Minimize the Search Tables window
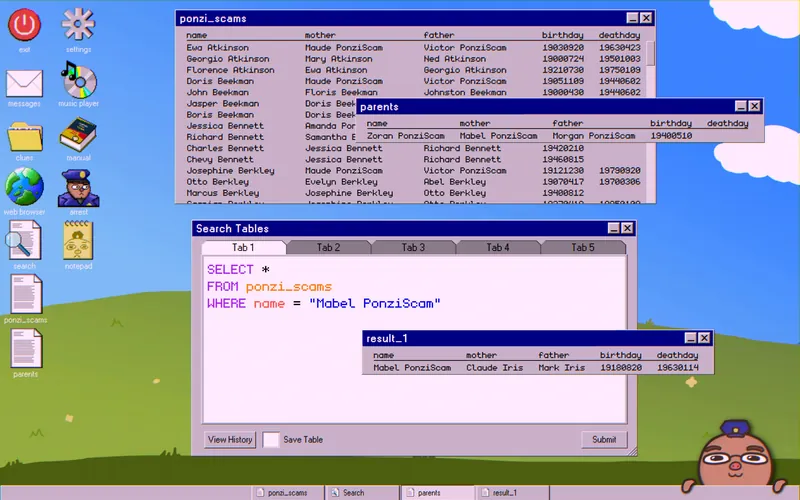 click(x=614, y=228)
